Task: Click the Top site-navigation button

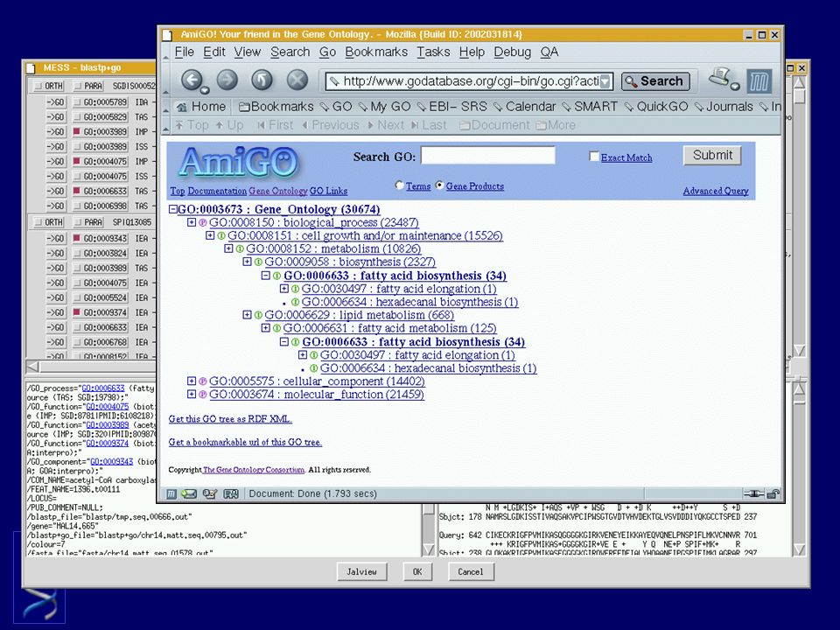Action: coord(192,125)
